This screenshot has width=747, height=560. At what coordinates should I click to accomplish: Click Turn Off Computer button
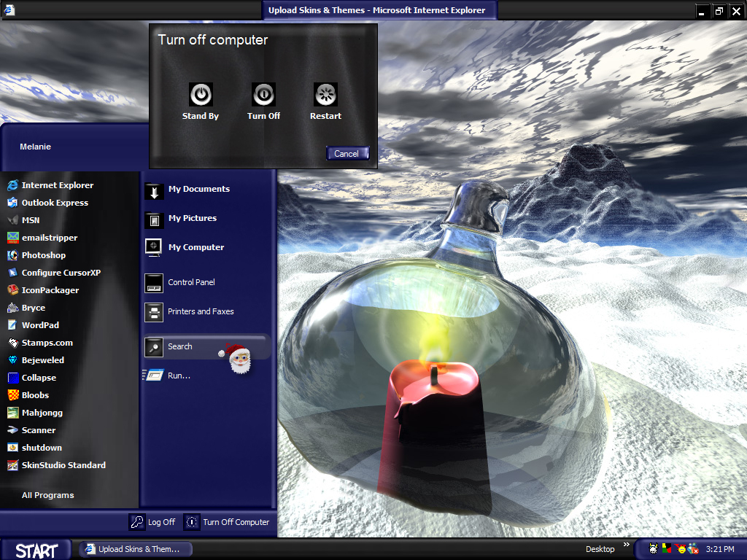[x=228, y=522]
